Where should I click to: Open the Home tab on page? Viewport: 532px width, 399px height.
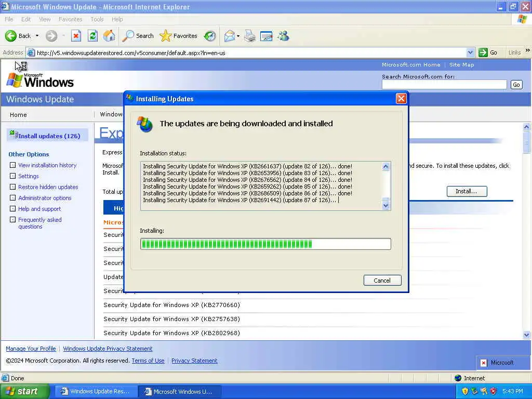pos(18,115)
